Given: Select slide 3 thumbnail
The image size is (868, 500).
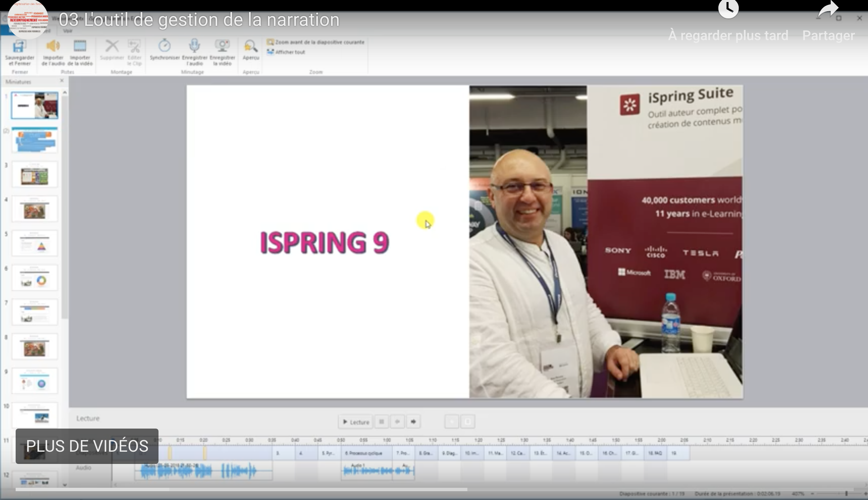Looking at the screenshot, I should (34, 174).
